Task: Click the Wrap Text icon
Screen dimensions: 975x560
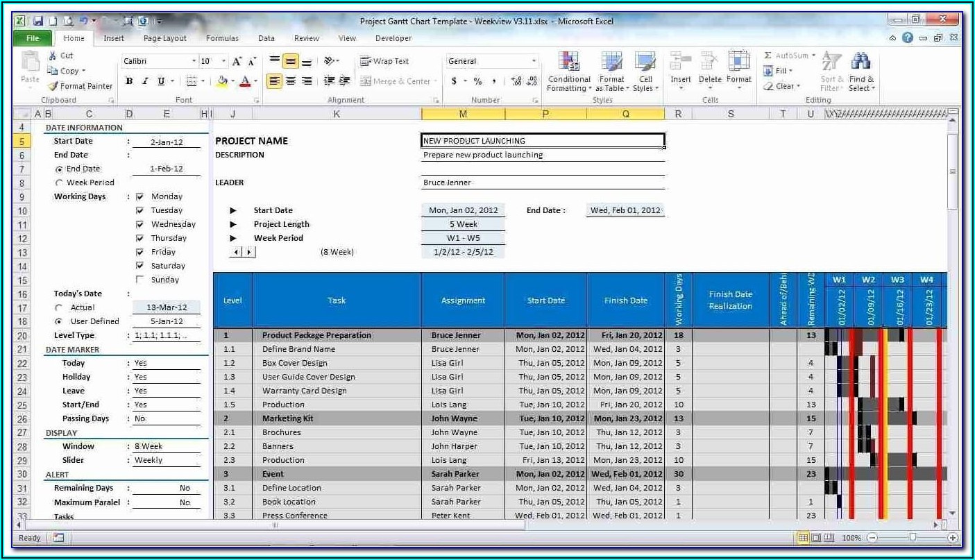Action: pyautogui.click(x=366, y=61)
